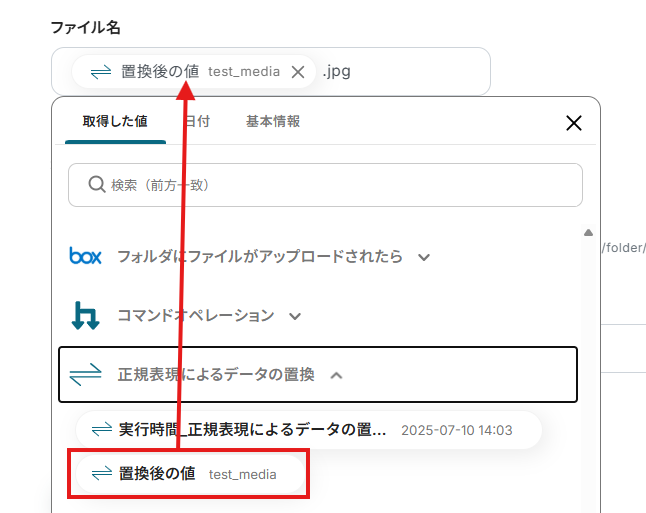Click swap icon beside 置換後の値 list item
Image resolution: width=646 pixels, height=513 pixels.
tap(102, 473)
